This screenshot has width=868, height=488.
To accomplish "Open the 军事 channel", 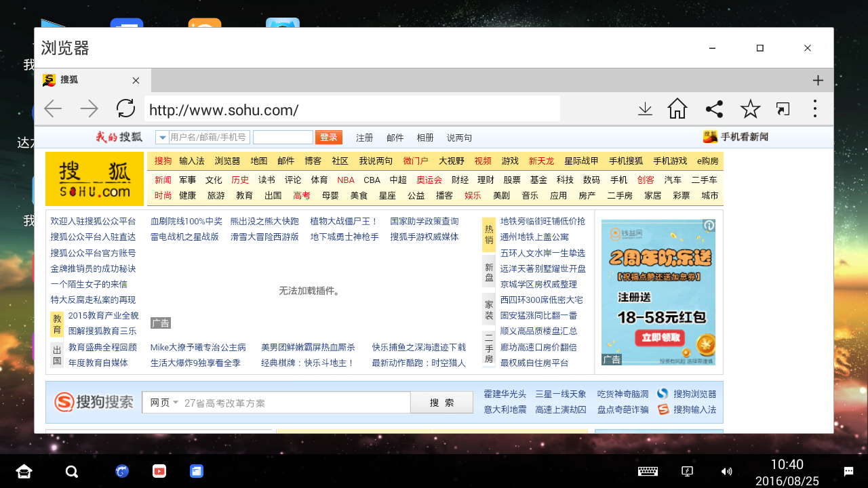I will 187,180.
